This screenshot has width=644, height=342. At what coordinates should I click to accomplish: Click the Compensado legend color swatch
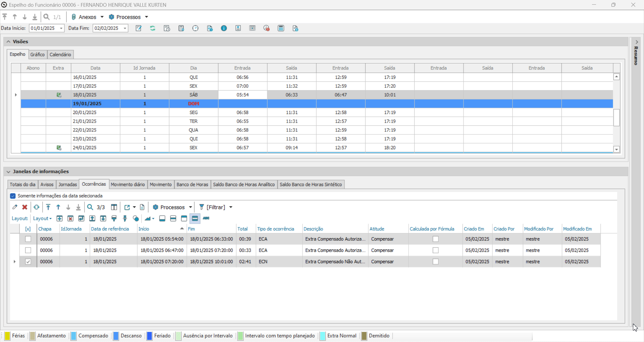pos(73,336)
